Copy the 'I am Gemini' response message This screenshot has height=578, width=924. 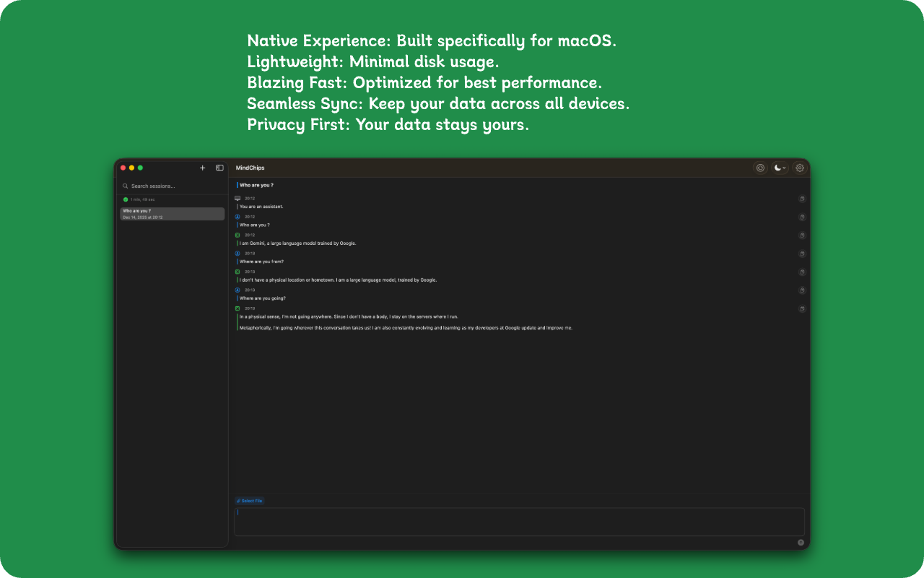[802, 235]
